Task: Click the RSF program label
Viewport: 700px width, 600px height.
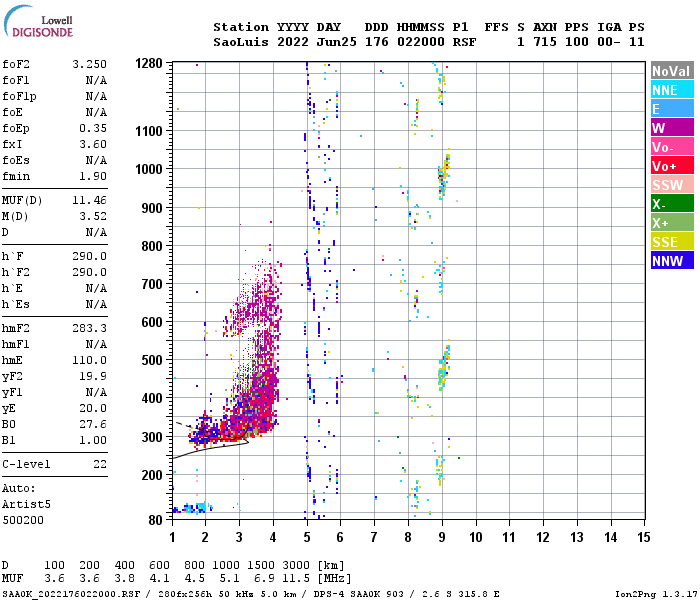Action: click(x=464, y=42)
